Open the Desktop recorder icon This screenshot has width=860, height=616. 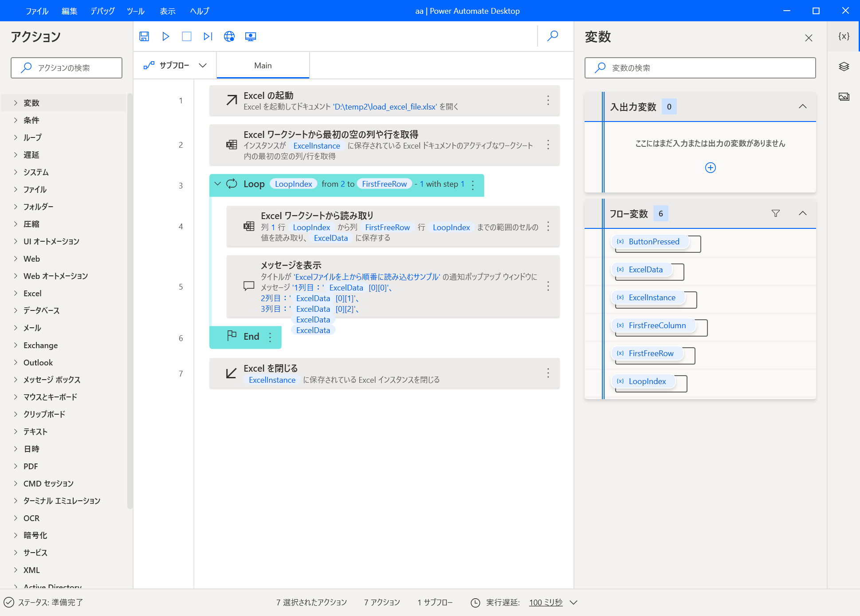pos(251,36)
